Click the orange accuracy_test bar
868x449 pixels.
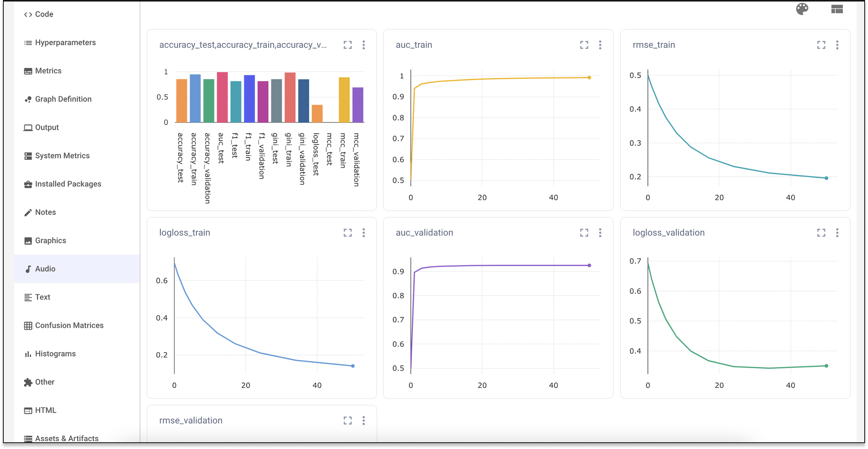click(x=182, y=101)
